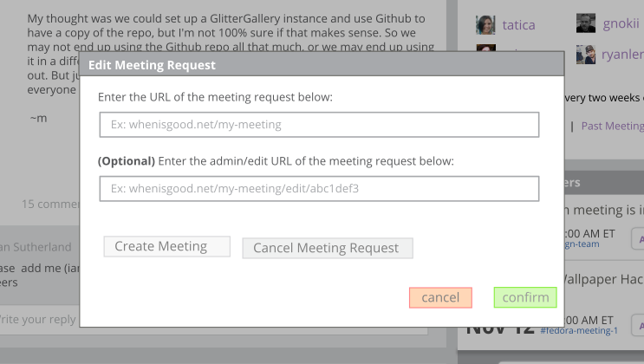Open tatica's profile name link
The image size is (644, 364).
(518, 25)
